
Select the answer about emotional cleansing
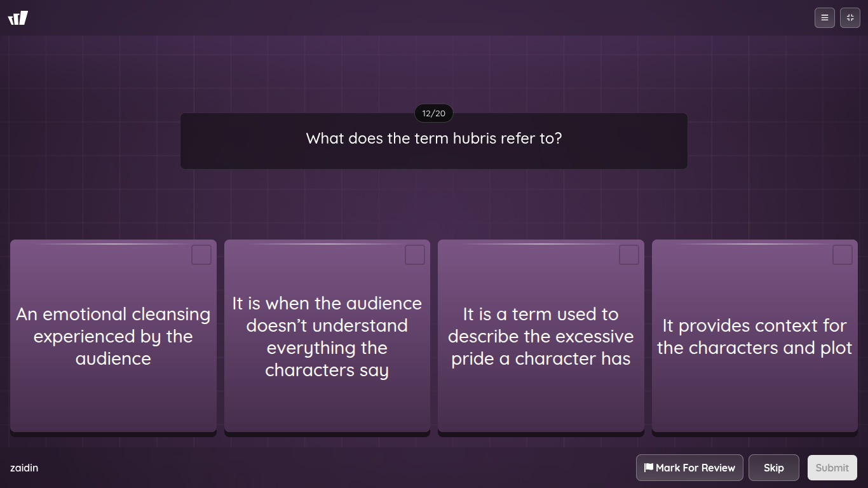tap(113, 336)
